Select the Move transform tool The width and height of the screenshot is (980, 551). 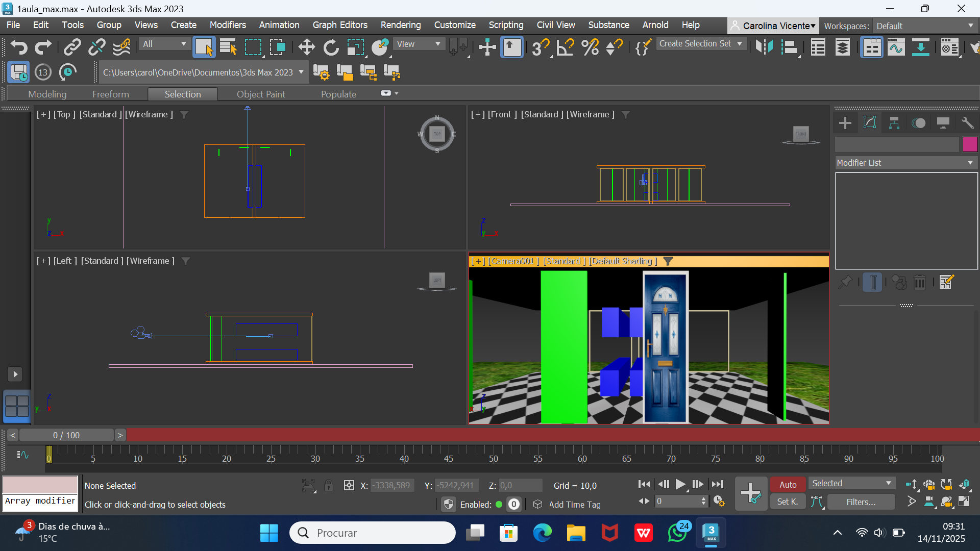306,47
